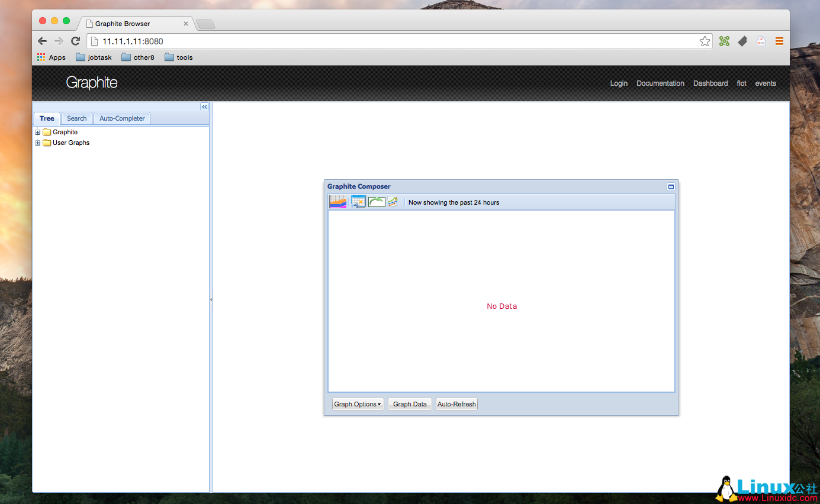Click the green extension icon in browser toolbar
820x504 pixels.
(723, 41)
